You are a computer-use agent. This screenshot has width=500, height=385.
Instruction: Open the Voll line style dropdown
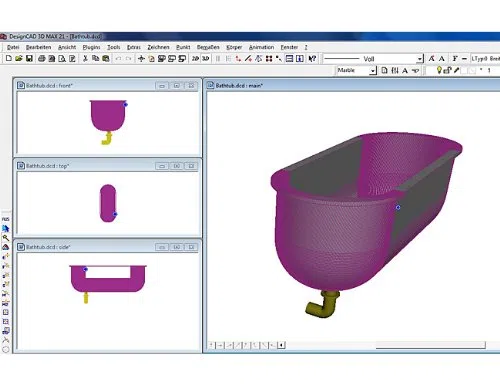click(420, 59)
